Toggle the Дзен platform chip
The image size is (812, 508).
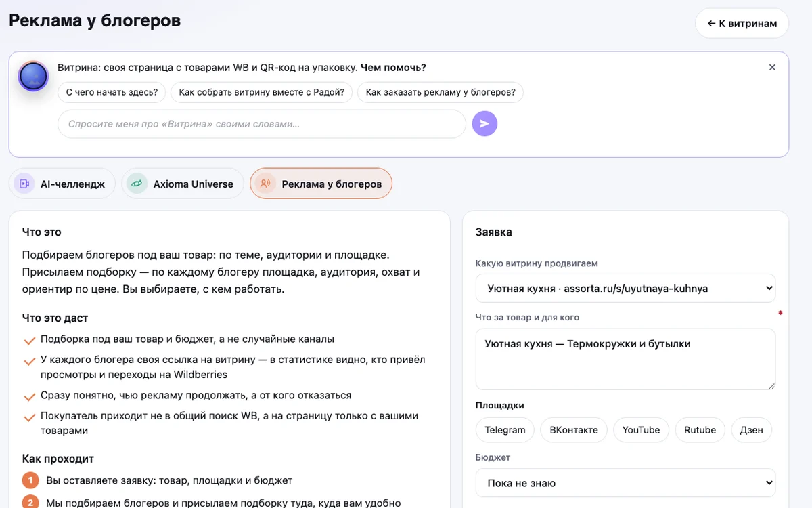pos(751,430)
